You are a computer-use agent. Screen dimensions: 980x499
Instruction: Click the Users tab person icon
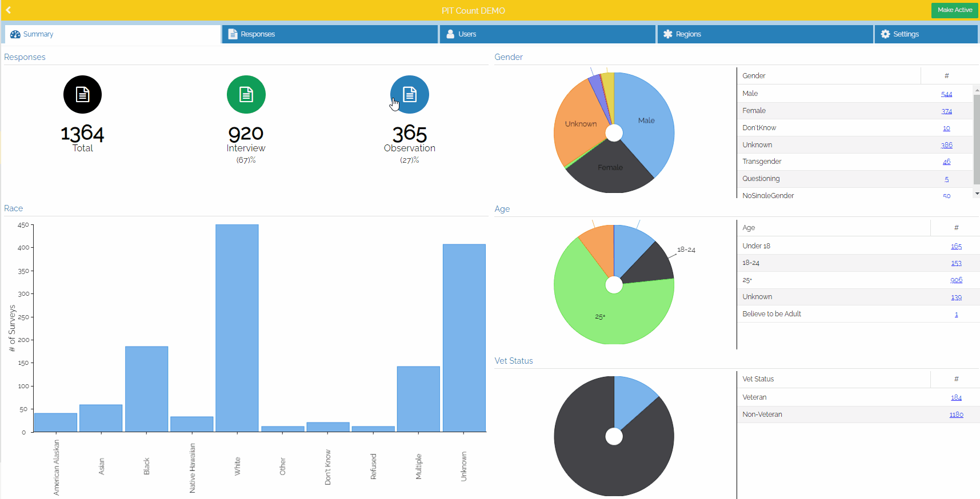pos(450,34)
